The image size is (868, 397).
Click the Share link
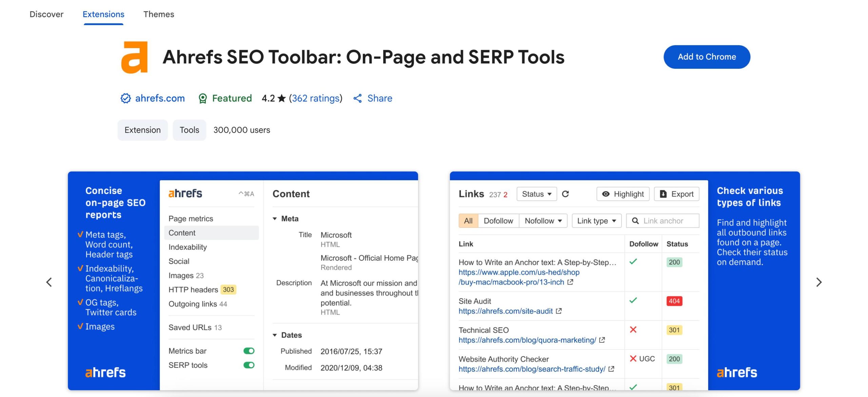[x=380, y=98]
